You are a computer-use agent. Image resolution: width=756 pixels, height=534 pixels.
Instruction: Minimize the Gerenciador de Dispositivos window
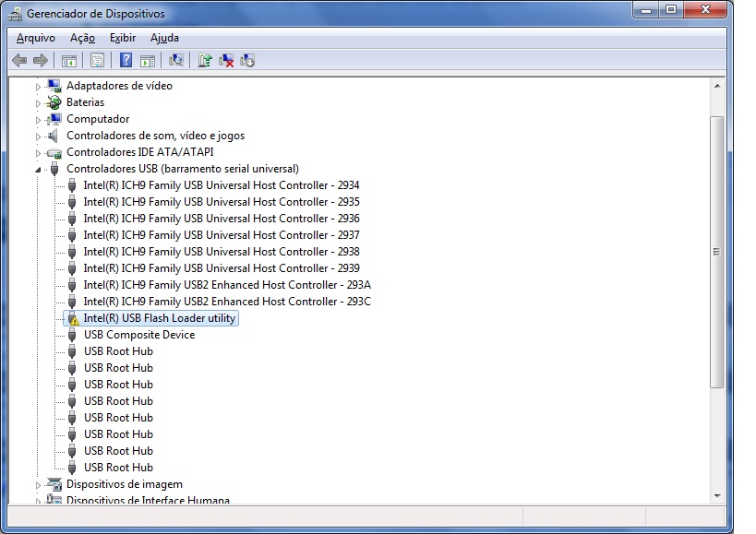(x=646, y=9)
